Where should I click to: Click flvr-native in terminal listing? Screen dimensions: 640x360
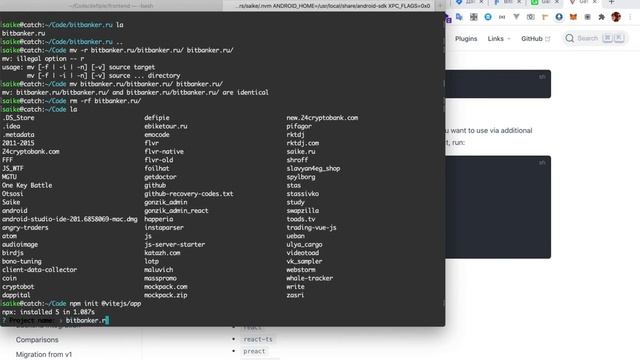click(x=164, y=151)
